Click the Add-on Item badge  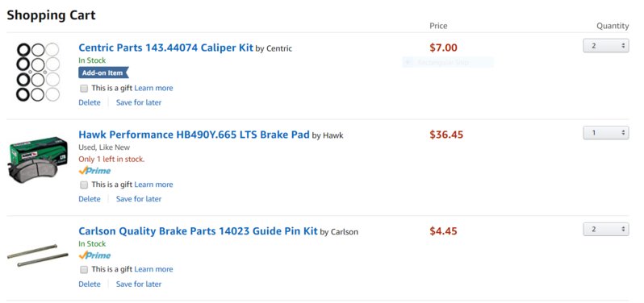pyautogui.click(x=103, y=73)
